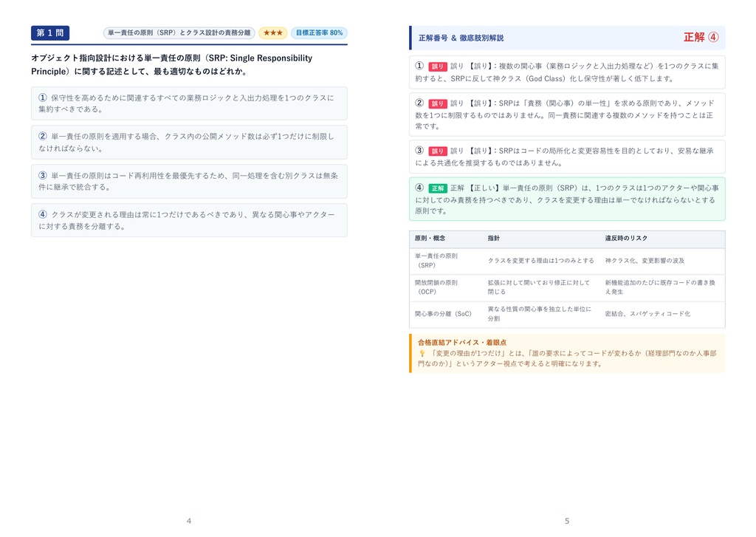The width and height of the screenshot is (756, 537).
Task: Choose answer option ③ コード再利用性を最優先
Action: (189, 182)
